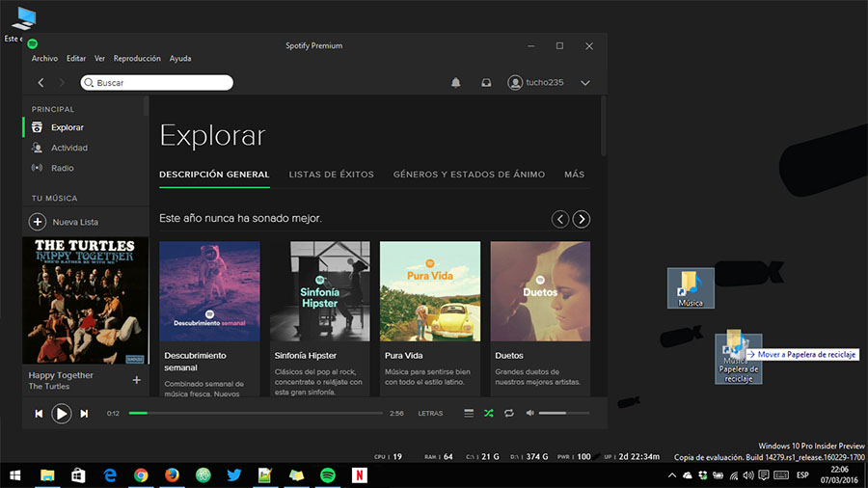
Task: Click The Turtles artist name
Action: pyautogui.click(x=49, y=386)
